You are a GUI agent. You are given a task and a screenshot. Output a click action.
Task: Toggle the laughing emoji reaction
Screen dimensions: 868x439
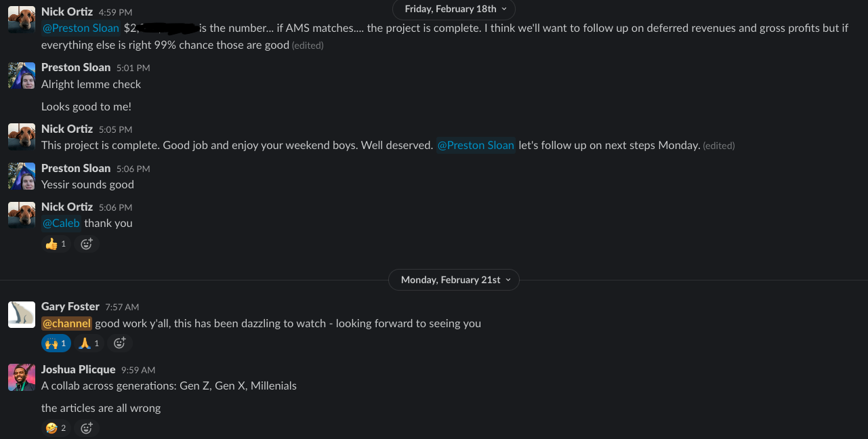pos(56,428)
